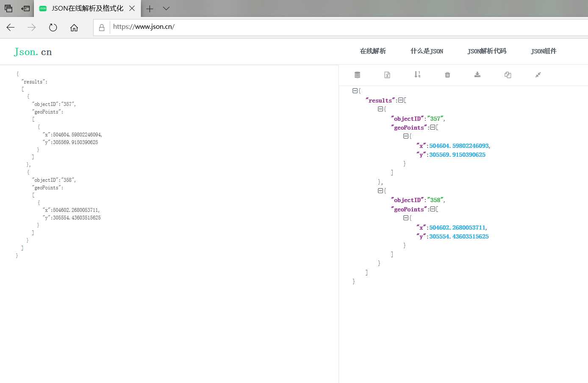588x383 pixels.
Task: Go back with the browser back arrow
Action: tap(11, 28)
